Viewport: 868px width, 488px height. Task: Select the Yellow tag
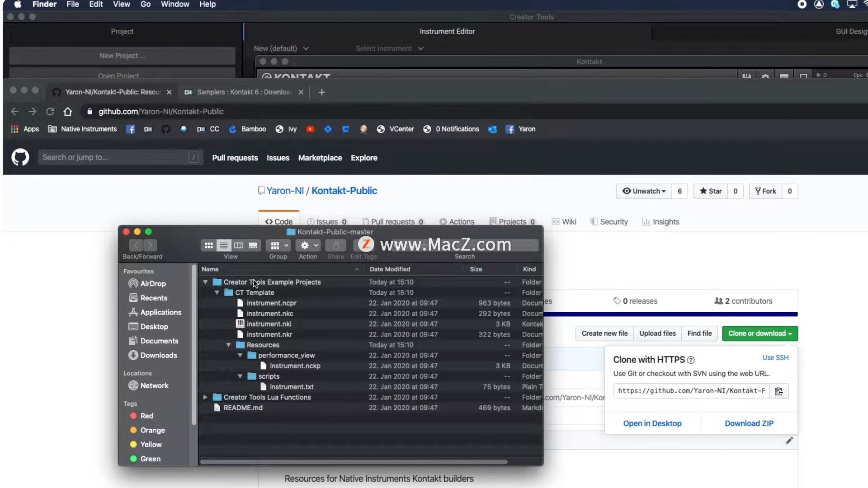146,445
